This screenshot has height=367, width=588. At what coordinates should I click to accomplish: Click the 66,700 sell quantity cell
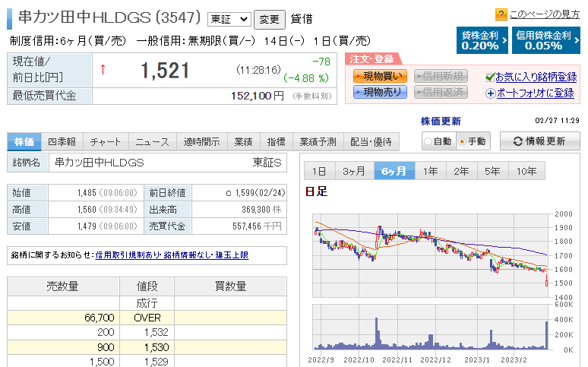point(63,318)
